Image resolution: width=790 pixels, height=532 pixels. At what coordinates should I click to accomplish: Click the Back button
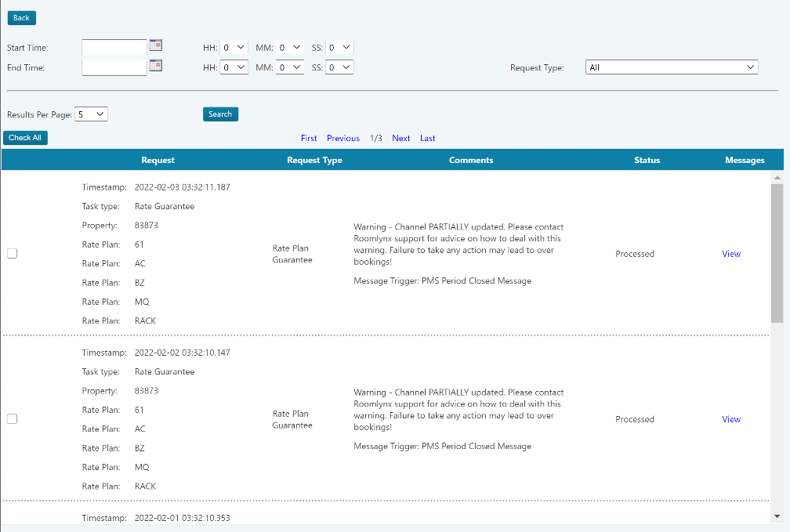(x=22, y=18)
